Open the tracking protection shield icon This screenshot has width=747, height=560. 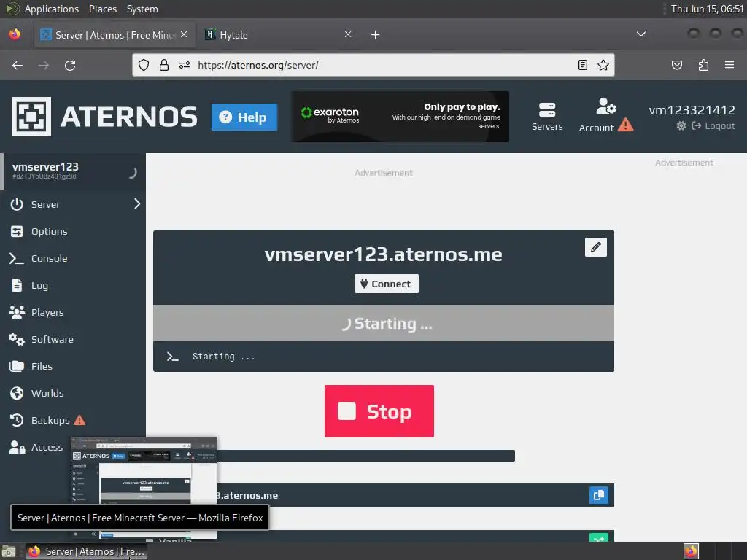[x=144, y=65]
